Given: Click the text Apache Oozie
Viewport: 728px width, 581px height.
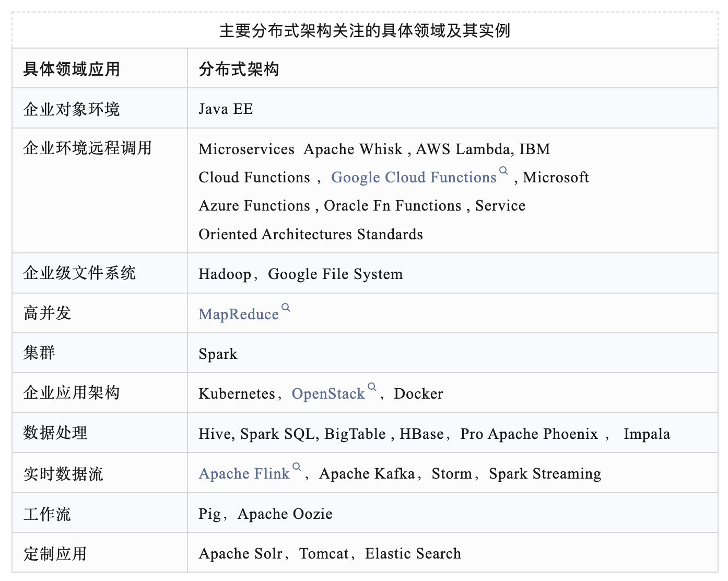Looking at the screenshot, I should (285, 514).
